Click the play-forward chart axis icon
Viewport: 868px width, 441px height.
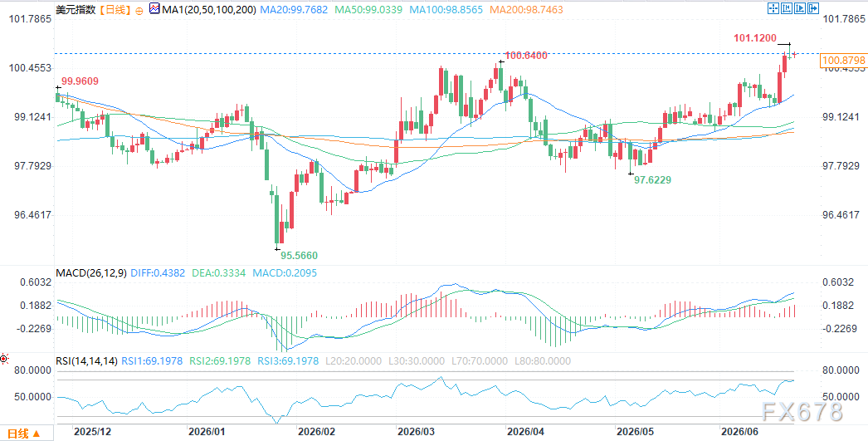800,8
